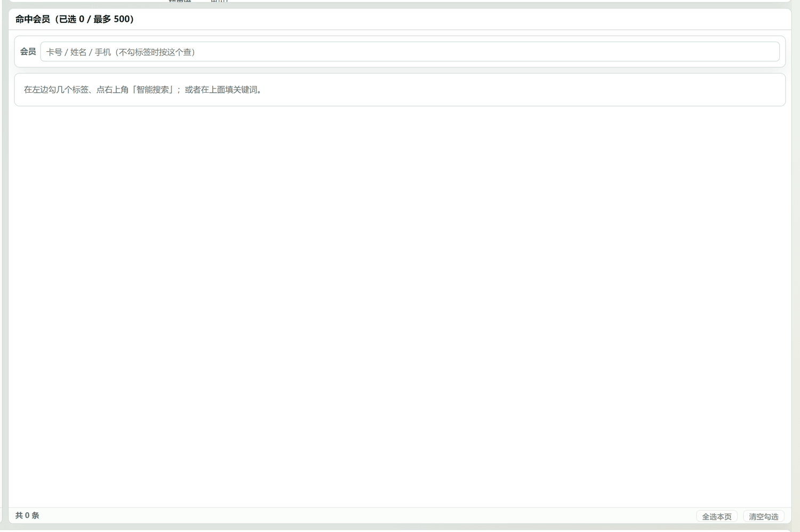Click the 清空勾选 button
Screen dimensions: 800x532
(x=763, y=516)
